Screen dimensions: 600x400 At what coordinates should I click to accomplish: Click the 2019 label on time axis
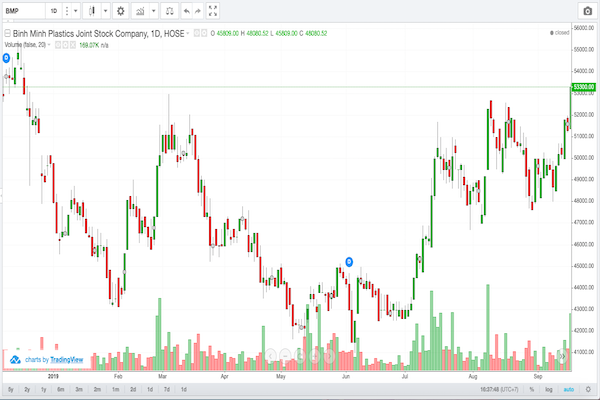53,376
